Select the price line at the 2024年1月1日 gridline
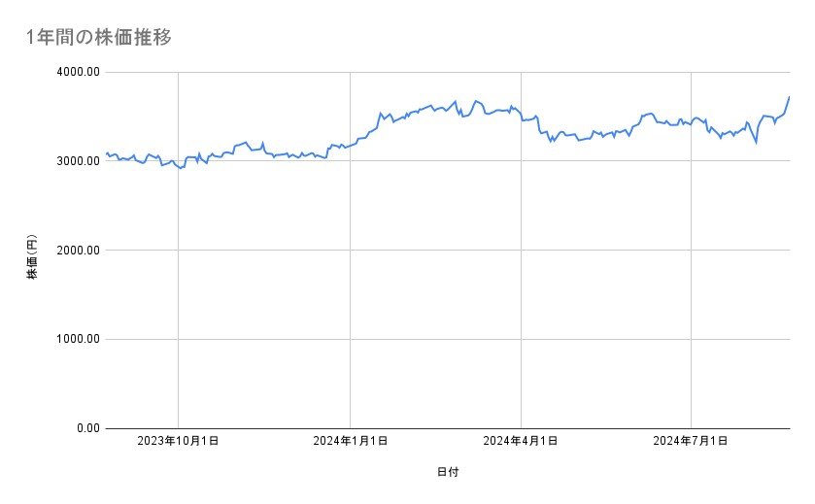The width and height of the screenshot is (815, 504). coord(351,145)
